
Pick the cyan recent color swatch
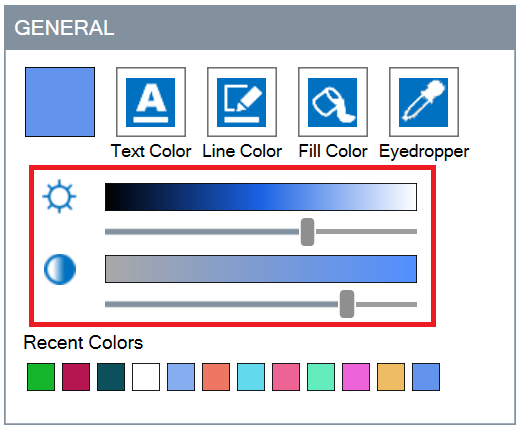(x=251, y=377)
